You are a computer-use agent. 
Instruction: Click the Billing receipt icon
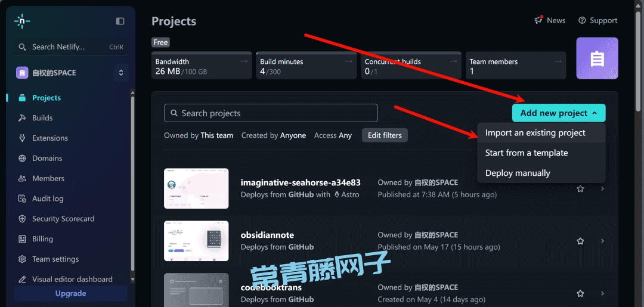[x=23, y=239]
